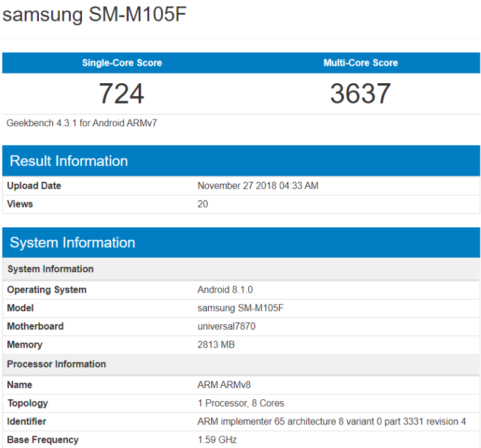Select the 1 Processor, 8 Cores topology value
The image size is (481, 448).
coord(241,403)
